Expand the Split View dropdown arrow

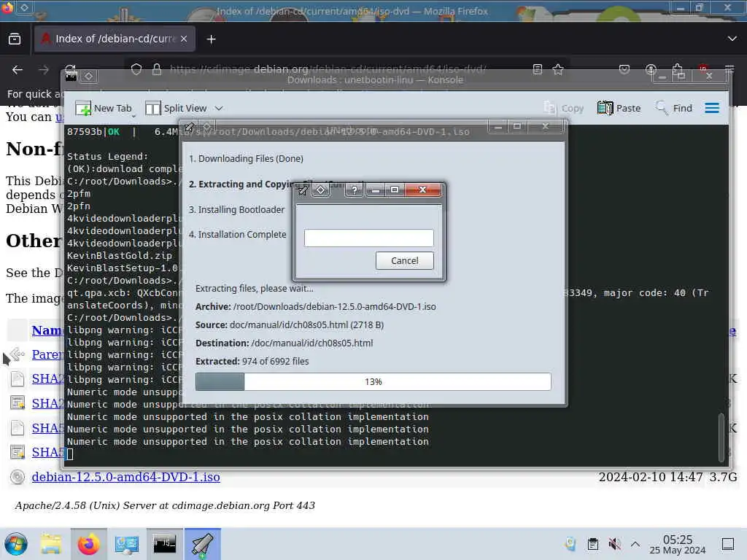coord(219,109)
